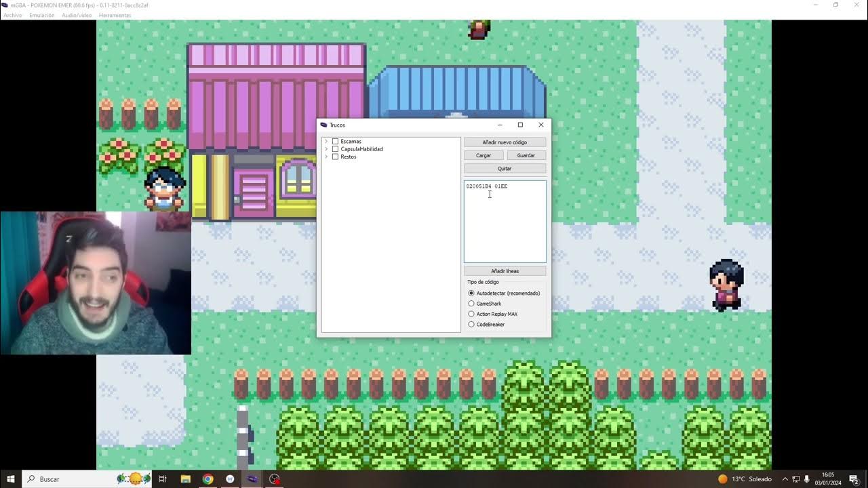Click the mGBA window title icon

(x=5, y=5)
